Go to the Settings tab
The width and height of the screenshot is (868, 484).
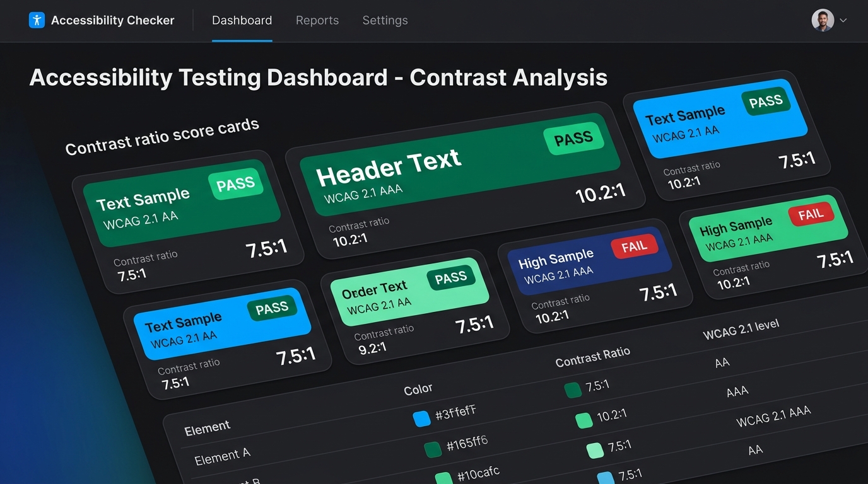pyautogui.click(x=385, y=20)
